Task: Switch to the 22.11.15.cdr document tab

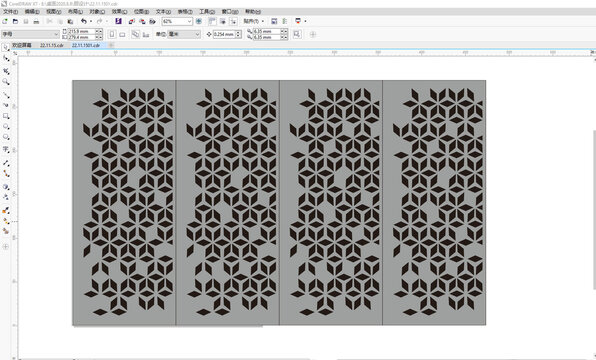Action: tap(52, 45)
